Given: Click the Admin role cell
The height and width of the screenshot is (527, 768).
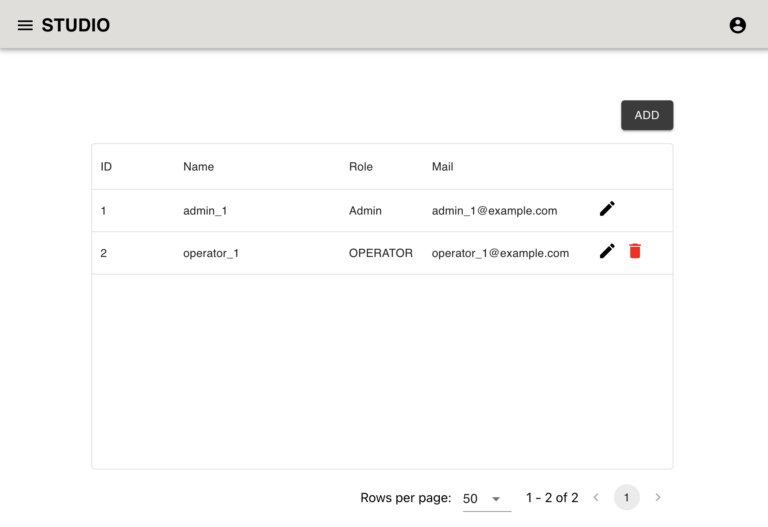Looking at the screenshot, I should [365, 211].
